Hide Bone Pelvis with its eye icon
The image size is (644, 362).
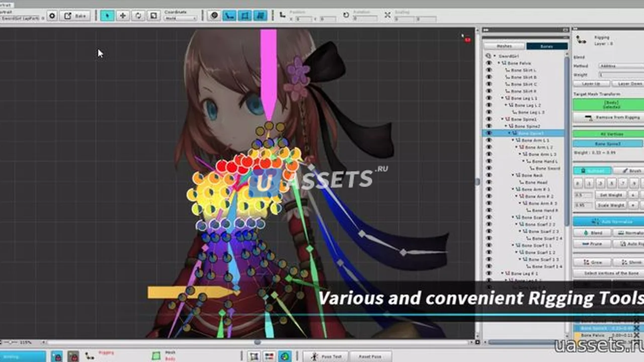(489, 63)
